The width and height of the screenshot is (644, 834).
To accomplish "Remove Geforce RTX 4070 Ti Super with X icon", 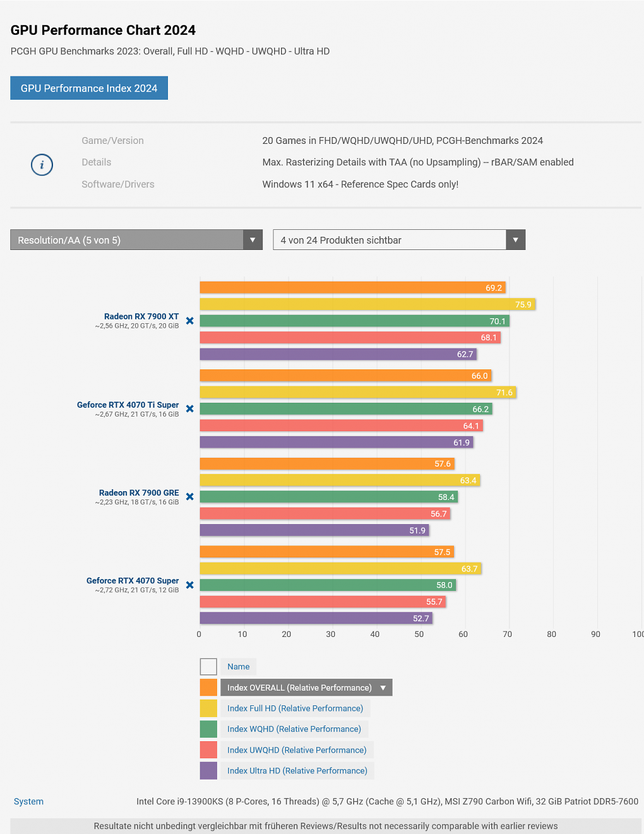I will point(189,408).
